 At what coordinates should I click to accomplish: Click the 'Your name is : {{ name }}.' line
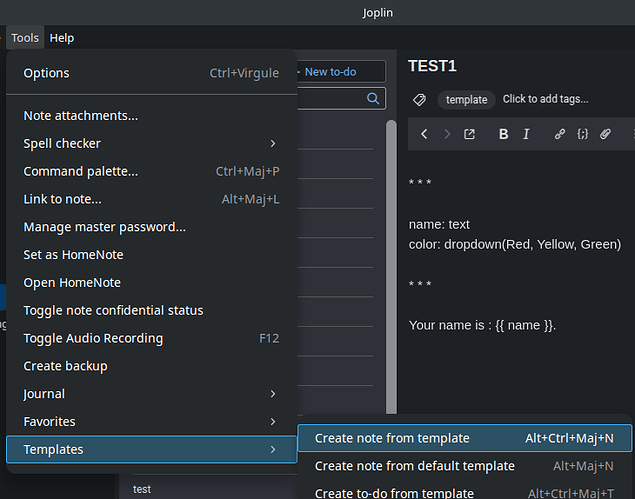[482, 325]
